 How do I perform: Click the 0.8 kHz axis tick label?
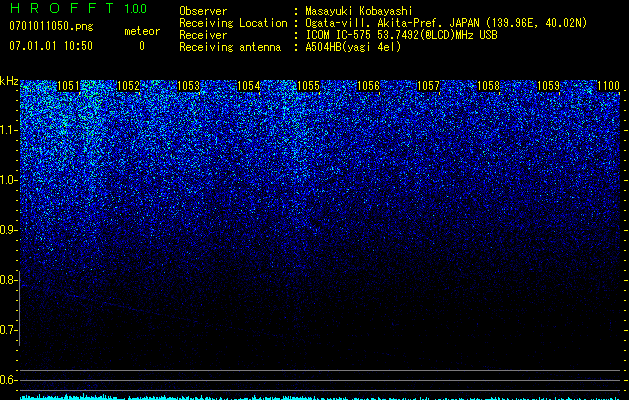[7, 280]
